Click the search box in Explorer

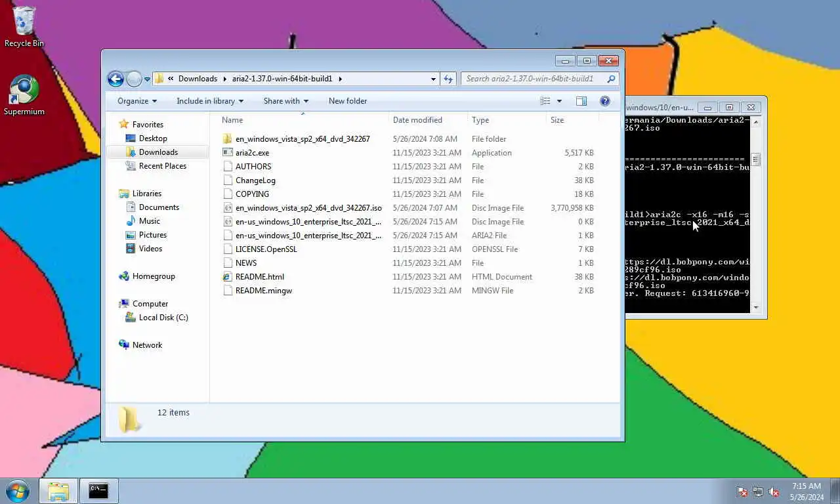(533, 79)
